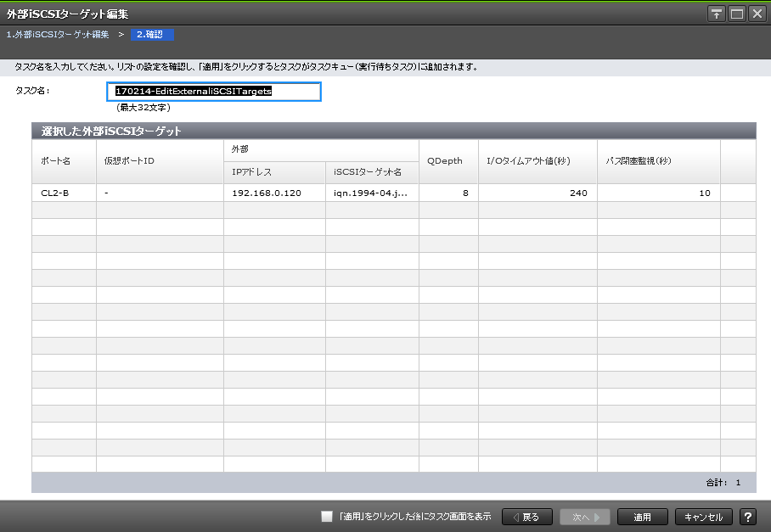Focus the タスク名 text field
Screen dimensions: 771x532
218,92
